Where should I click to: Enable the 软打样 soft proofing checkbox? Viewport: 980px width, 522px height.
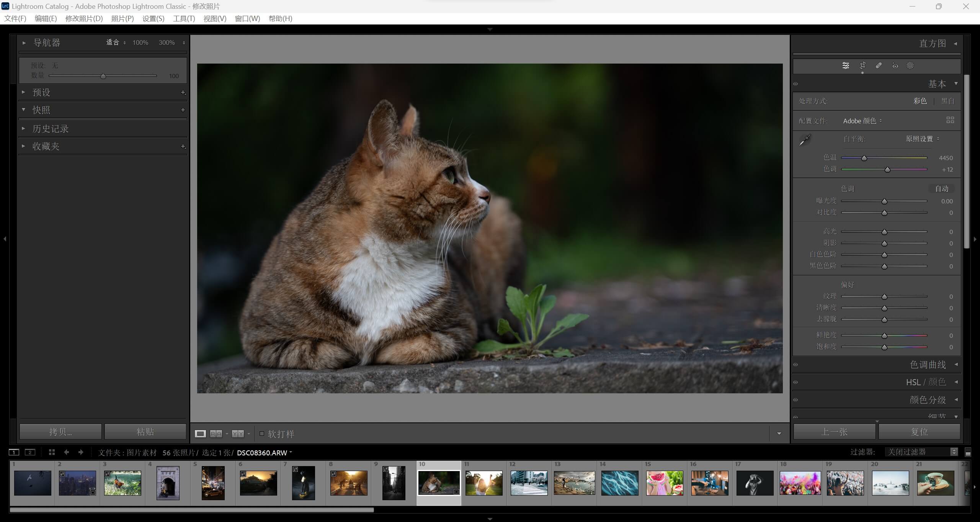click(x=262, y=434)
